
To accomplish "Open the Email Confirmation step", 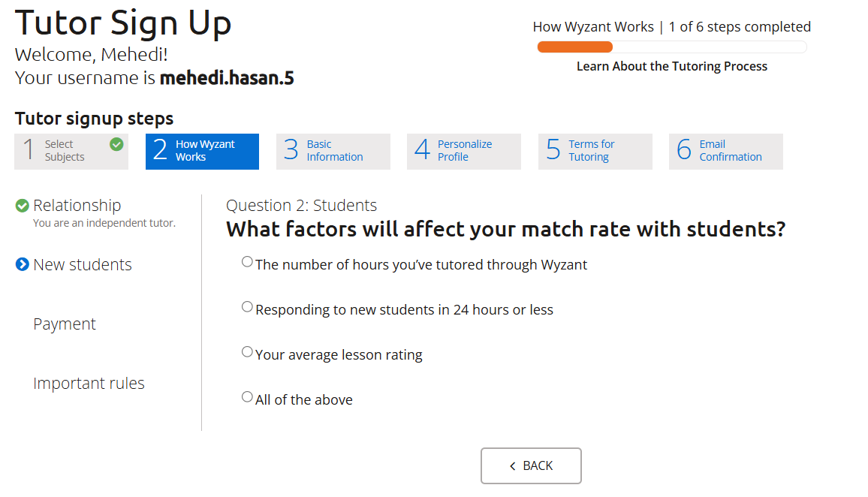I will coord(725,151).
